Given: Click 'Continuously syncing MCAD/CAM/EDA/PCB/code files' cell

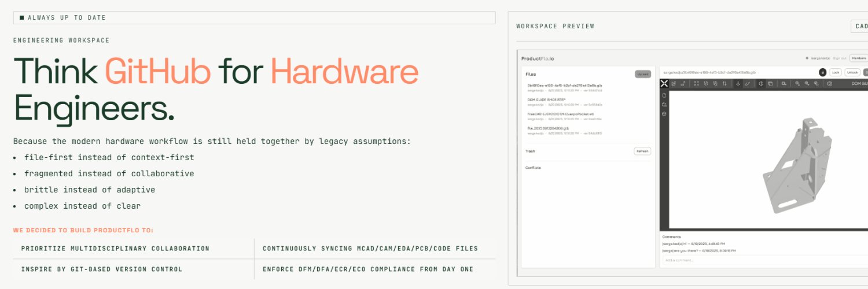Looking at the screenshot, I should tap(375, 249).
